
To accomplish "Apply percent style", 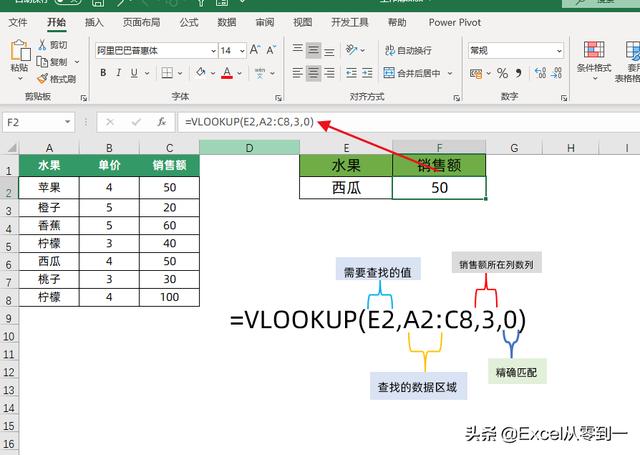I will click(x=502, y=73).
